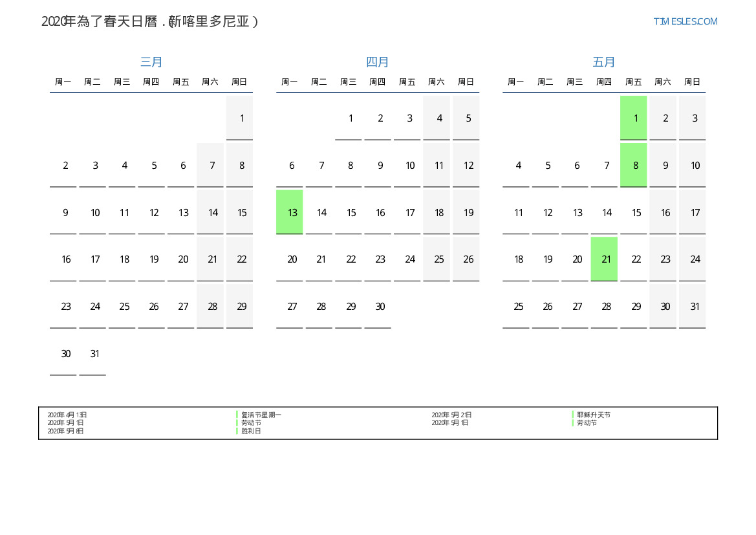Select 胜利日 legend entry
This screenshot has width=756, height=535.
pyautogui.click(x=251, y=431)
